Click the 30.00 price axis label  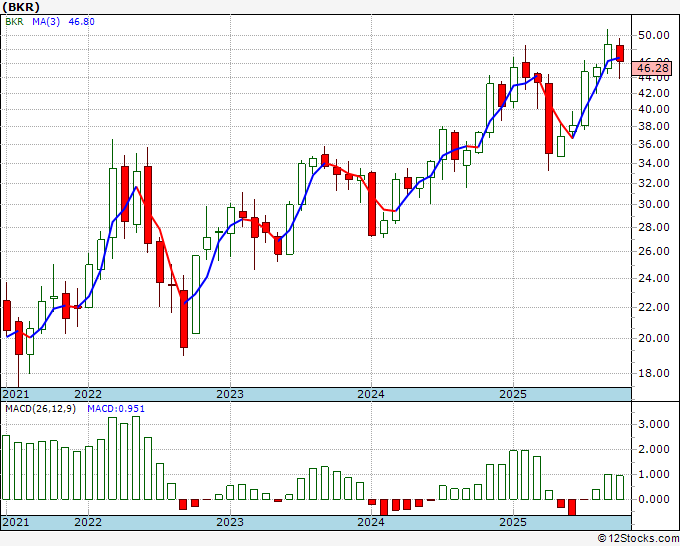click(x=654, y=204)
